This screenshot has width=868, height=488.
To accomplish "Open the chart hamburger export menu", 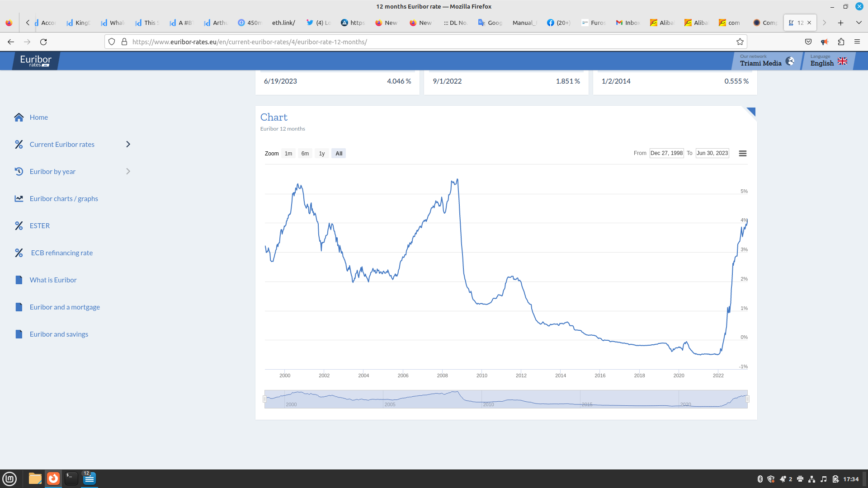I will click(x=742, y=154).
